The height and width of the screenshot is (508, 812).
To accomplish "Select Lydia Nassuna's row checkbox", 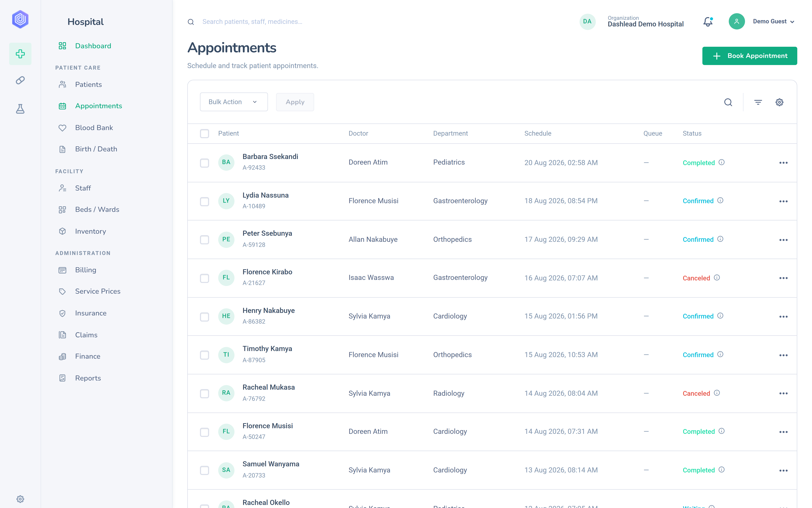I will click(204, 202).
